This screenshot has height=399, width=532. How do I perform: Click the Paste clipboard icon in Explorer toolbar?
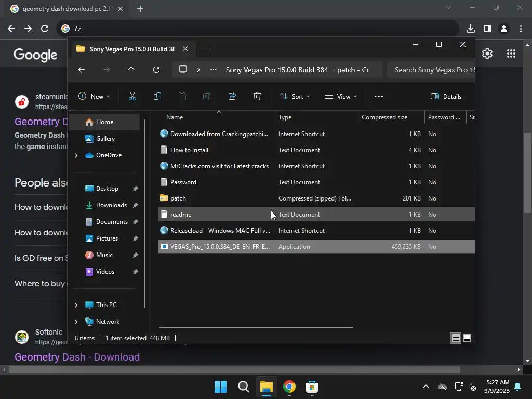(x=182, y=96)
